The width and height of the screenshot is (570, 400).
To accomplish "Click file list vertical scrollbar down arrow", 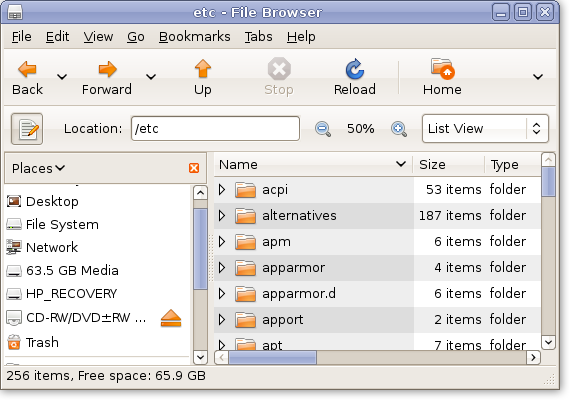I will click(x=548, y=342).
